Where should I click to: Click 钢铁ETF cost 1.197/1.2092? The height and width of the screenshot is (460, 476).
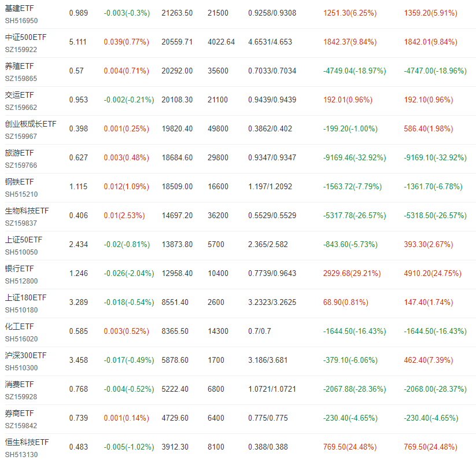click(270, 186)
